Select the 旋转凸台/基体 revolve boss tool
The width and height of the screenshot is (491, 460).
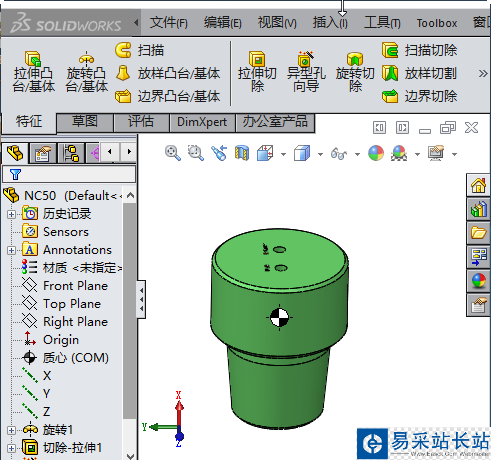(x=86, y=71)
